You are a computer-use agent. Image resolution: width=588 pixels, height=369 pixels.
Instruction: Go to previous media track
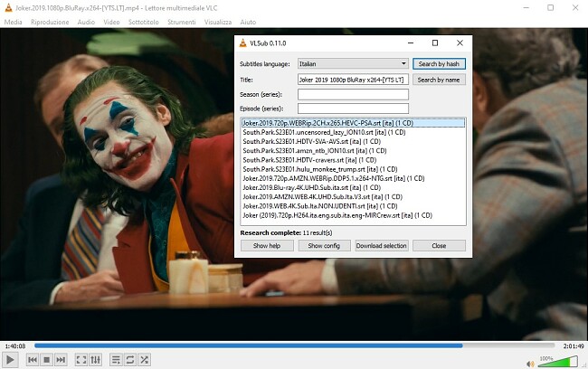click(33, 360)
